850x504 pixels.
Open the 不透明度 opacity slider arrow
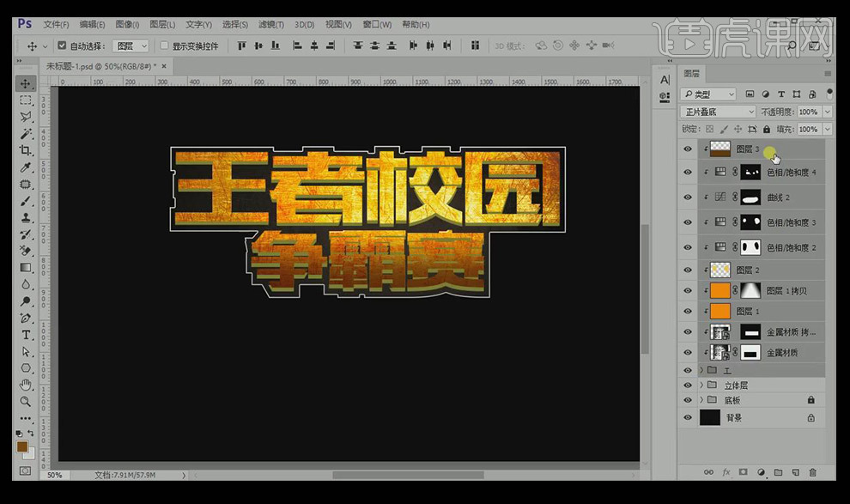(x=827, y=112)
